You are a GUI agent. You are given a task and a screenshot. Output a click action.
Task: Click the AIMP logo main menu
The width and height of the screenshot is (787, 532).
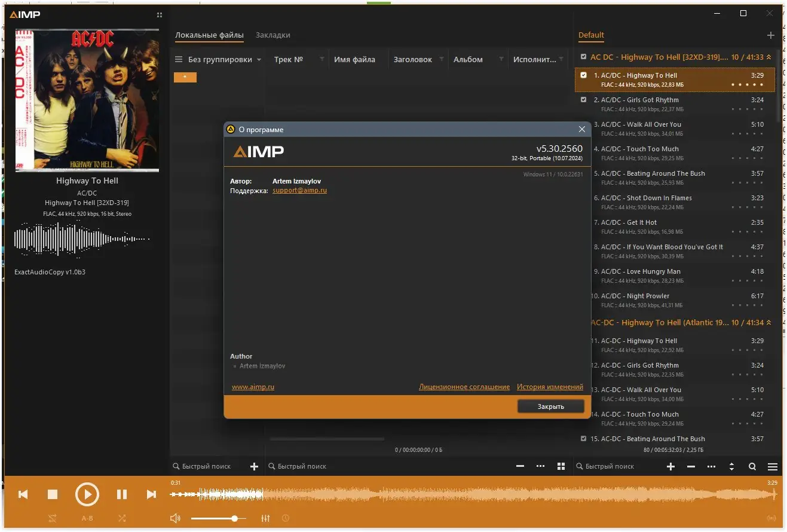[25, 14]
